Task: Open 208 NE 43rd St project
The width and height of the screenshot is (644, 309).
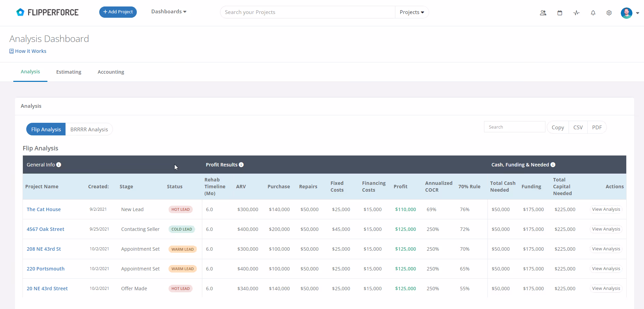Action: coord(44,249)
